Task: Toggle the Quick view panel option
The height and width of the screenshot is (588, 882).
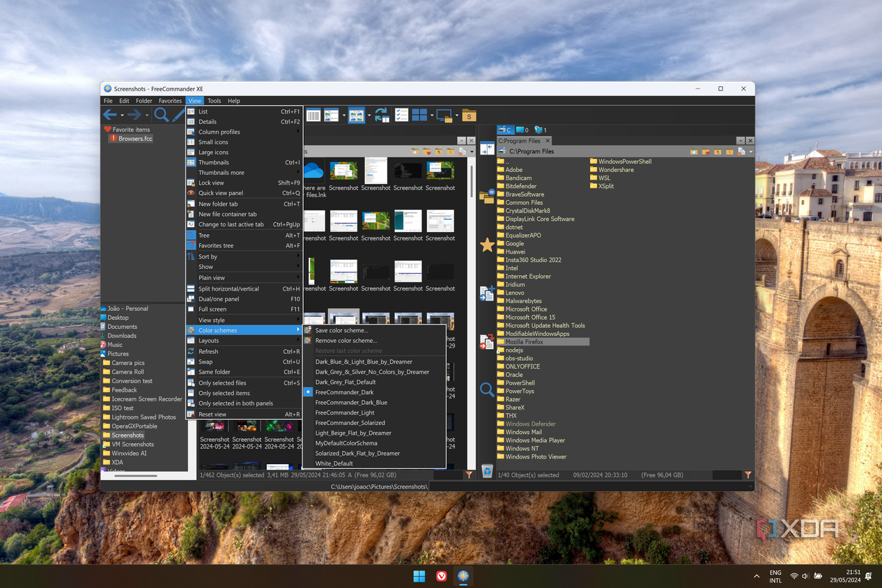Action: 244,193
